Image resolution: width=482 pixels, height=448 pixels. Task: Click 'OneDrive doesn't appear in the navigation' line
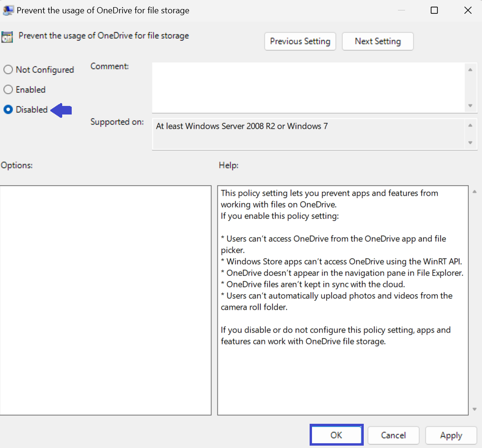pos(342,273)
